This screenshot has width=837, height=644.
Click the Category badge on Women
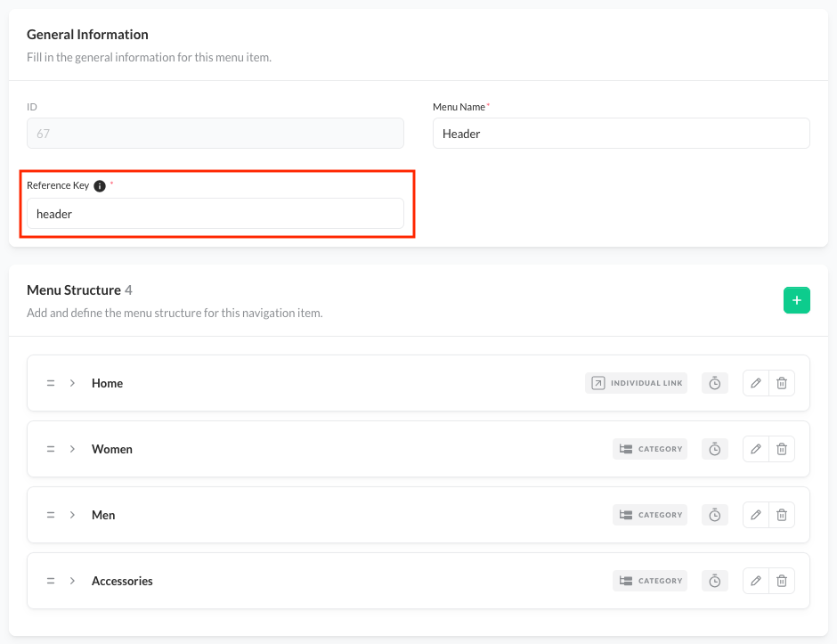tap(649, 449)
